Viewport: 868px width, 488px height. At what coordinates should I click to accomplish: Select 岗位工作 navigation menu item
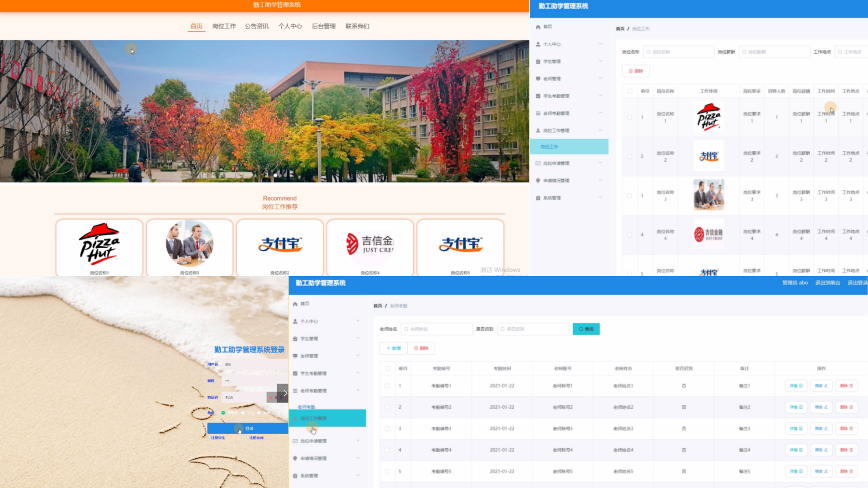(224, 26)
